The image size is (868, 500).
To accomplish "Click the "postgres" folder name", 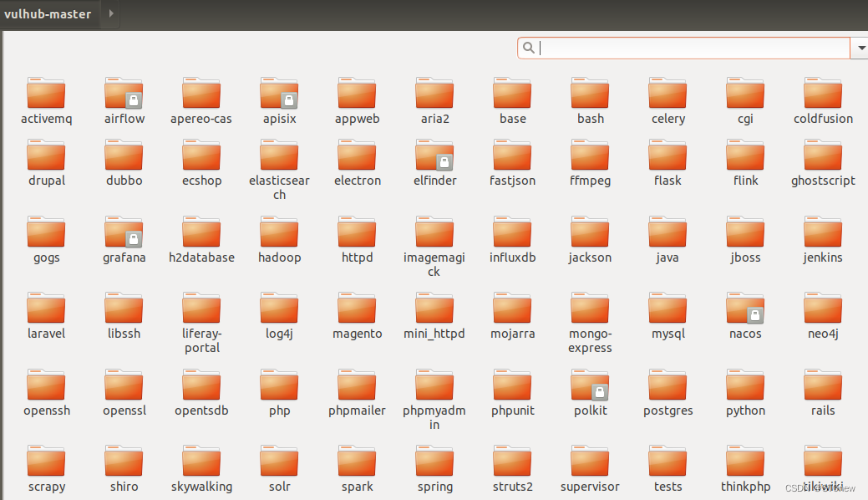I will (x=667, y=411).
